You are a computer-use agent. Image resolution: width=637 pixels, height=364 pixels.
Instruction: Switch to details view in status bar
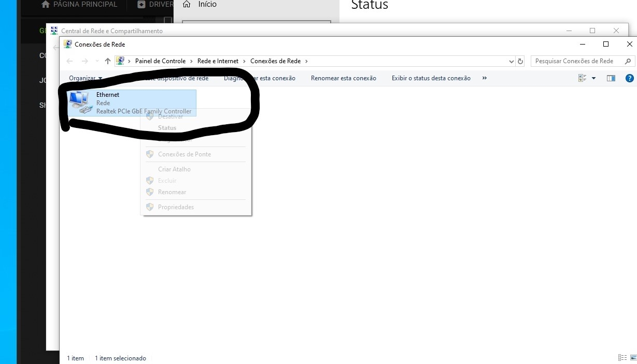622,358
